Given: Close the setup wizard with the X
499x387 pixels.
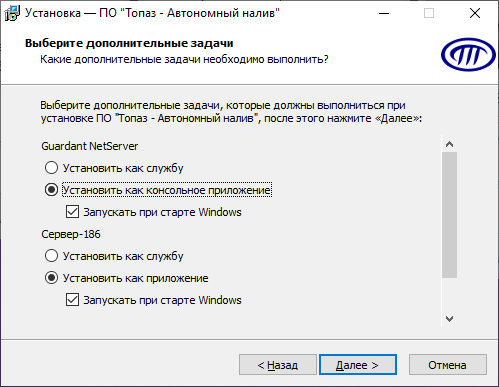Looking at the screenshot, I should click(x=475, y=13).
